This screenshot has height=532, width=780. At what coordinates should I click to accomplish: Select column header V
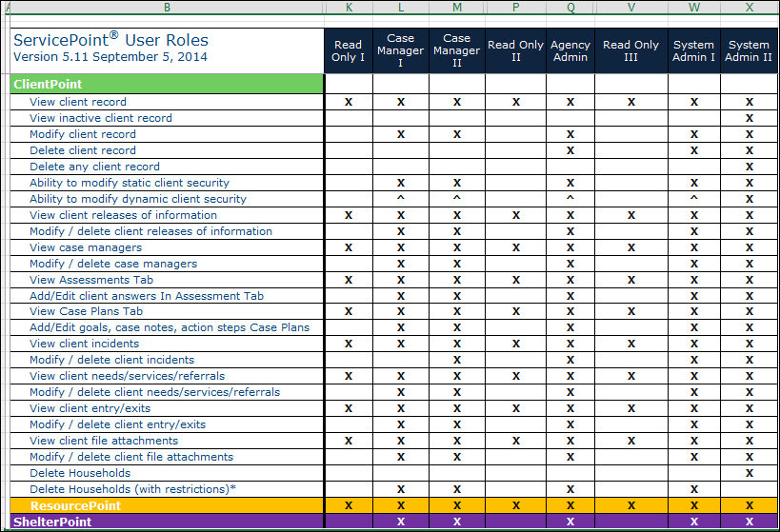(631, 7)
